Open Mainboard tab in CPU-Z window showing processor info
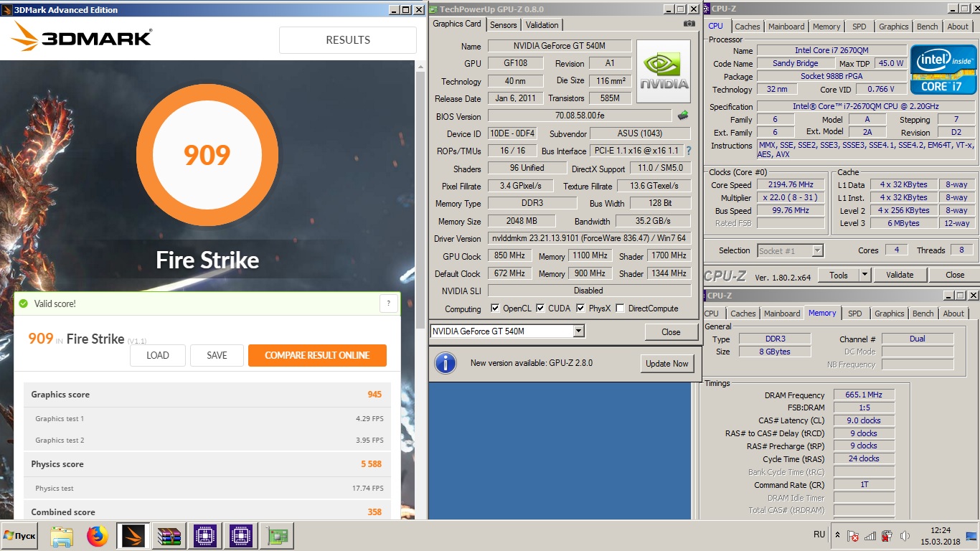The image size is (980, 551). (786, 27)
